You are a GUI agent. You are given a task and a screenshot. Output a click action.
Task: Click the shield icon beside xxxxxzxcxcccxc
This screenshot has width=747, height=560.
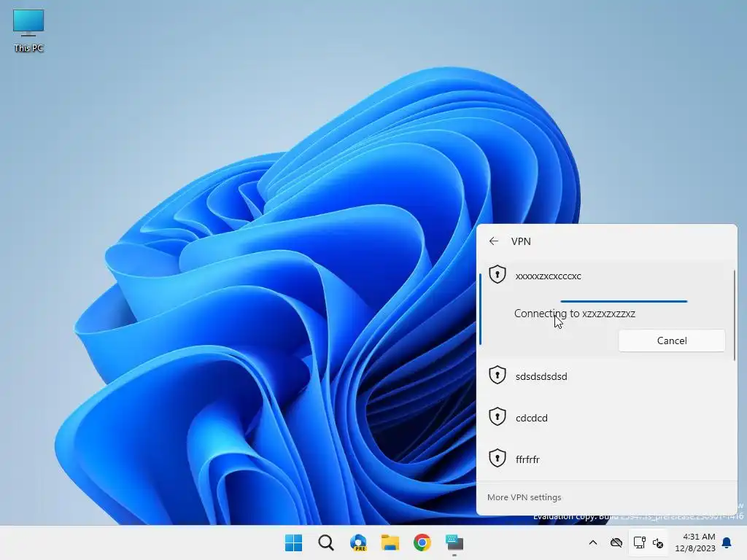tap(498, 275)
